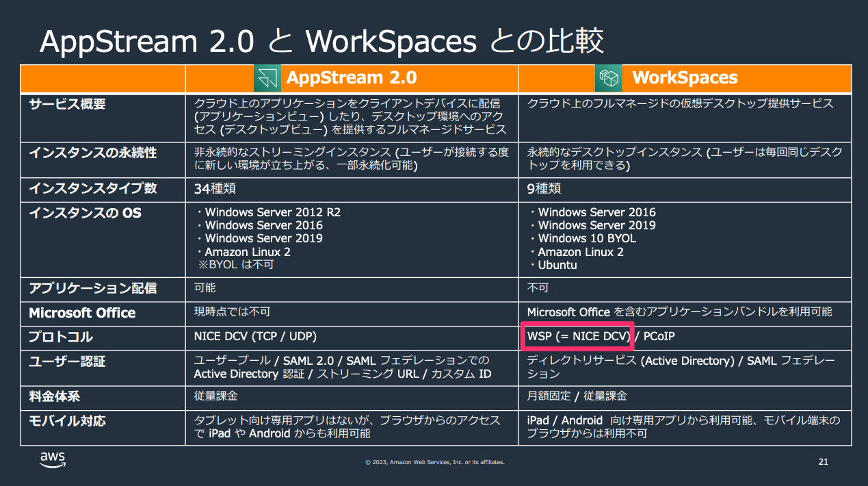Click the AWS logo in footer

(x=51, y=460)
